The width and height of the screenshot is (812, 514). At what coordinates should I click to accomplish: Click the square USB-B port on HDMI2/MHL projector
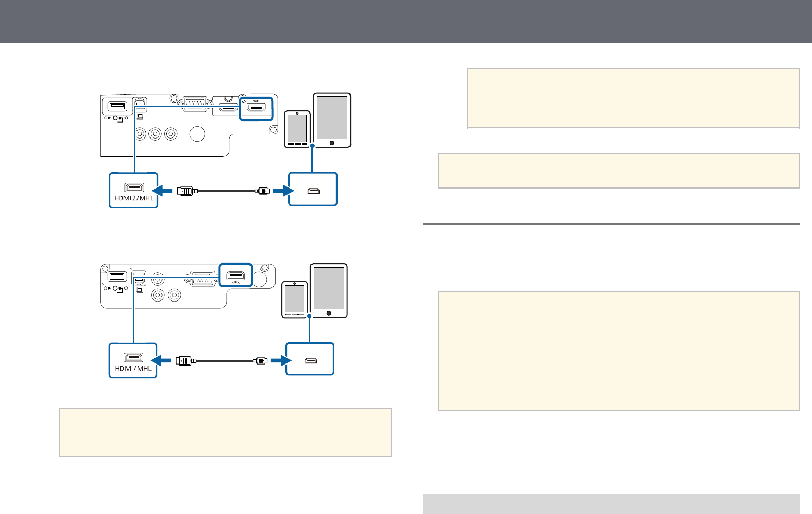(139, 104)
